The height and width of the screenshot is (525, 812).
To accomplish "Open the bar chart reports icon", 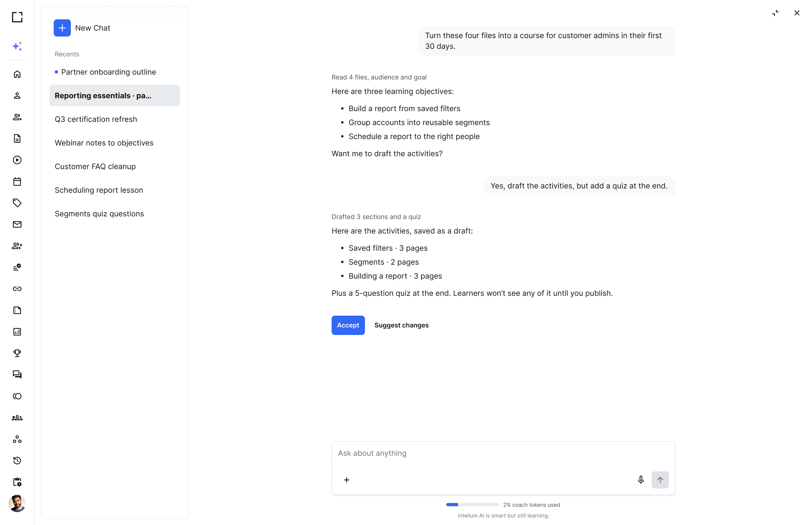I will click(x=17, y=332).
